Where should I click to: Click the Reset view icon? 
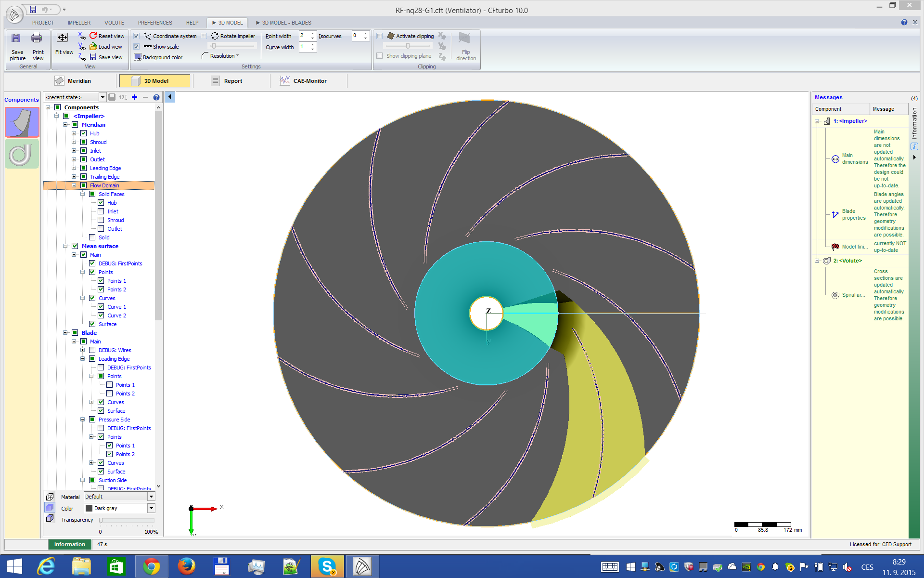(93, 36)
